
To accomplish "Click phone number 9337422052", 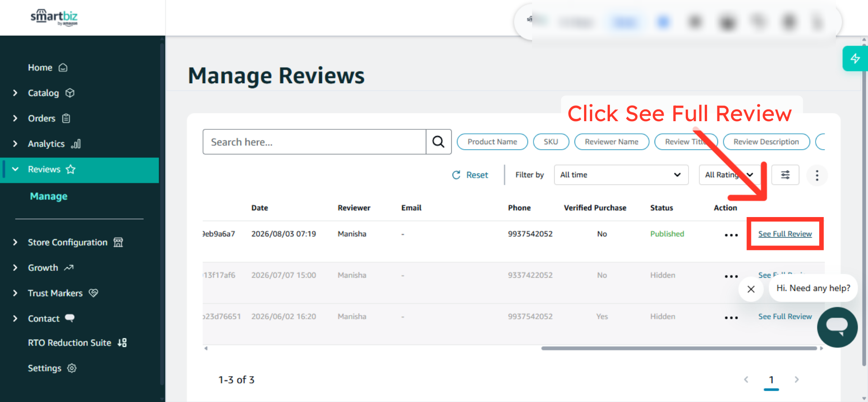I will point(530,275).
